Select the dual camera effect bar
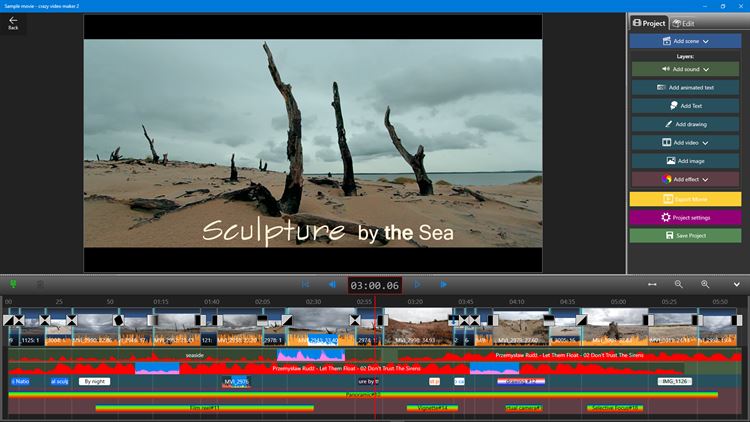Image resolution: width=750 pixels, height=422 pixels. click(523, 408)
